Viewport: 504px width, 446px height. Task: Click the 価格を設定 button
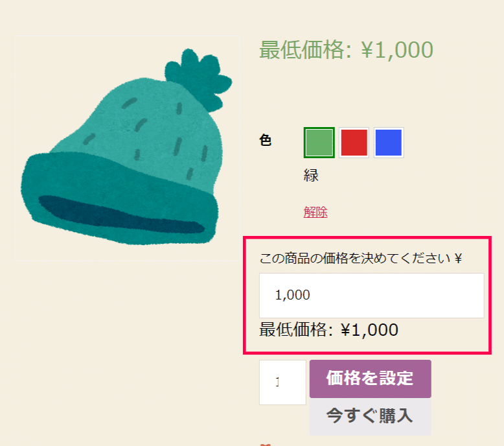[371, 379]
